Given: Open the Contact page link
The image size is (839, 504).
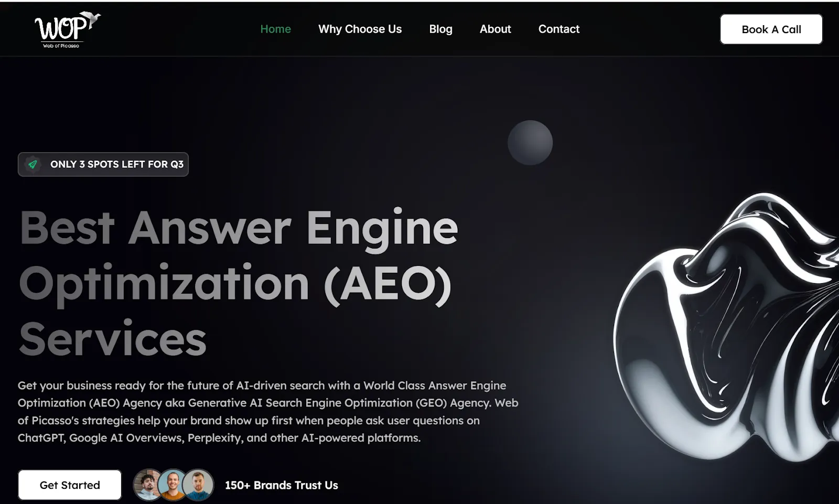Looking at the screenshot, I should [559, 29].
